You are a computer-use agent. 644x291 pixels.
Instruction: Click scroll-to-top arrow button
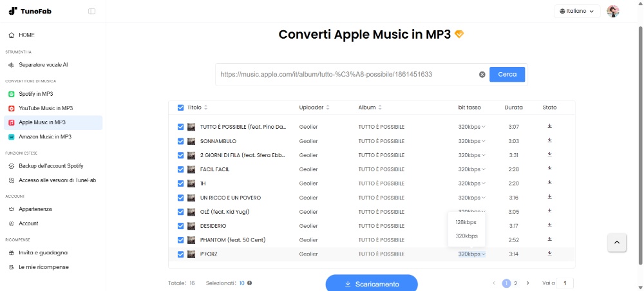617,243
